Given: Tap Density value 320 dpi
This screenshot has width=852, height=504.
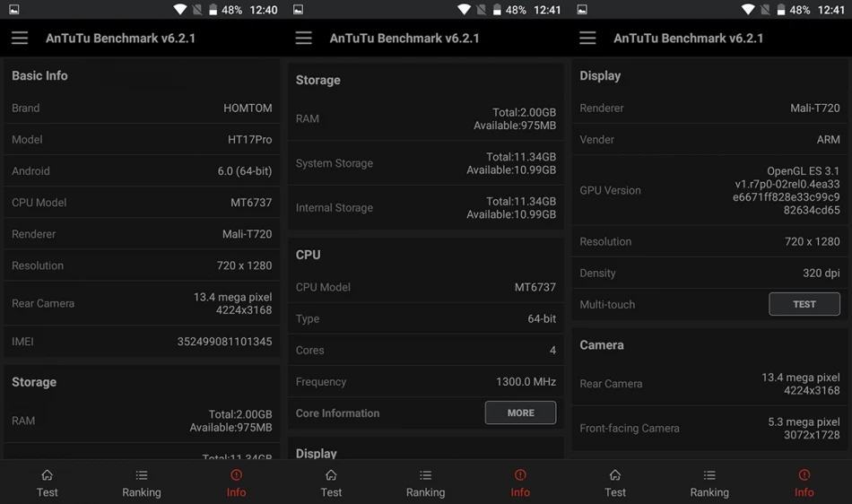Looking at the screenshot, I should [822, 274].
